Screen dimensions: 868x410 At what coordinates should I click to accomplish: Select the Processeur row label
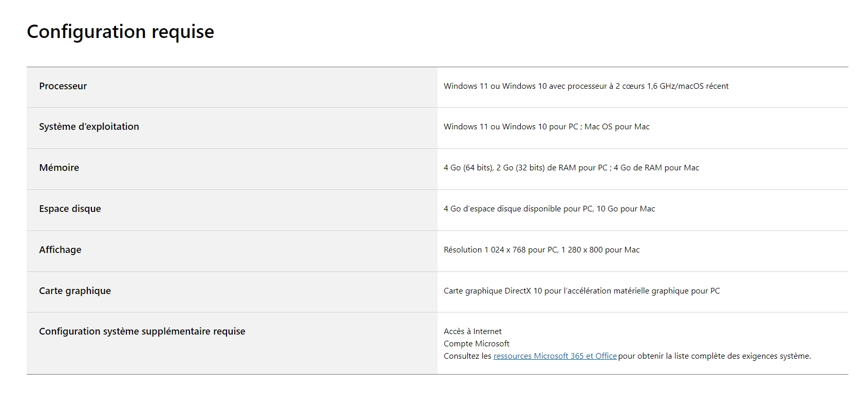[63, 86]
